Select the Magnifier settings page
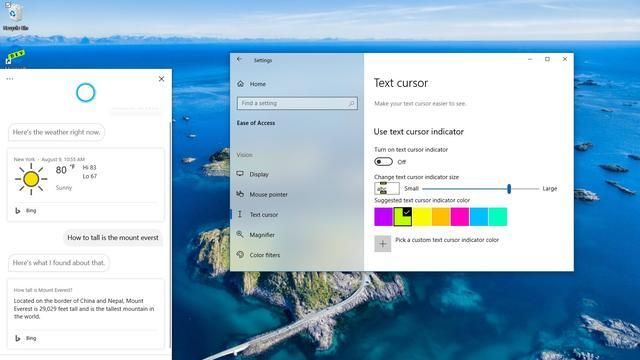This screenshot has width=640, height=360. (x=256, y=235)
